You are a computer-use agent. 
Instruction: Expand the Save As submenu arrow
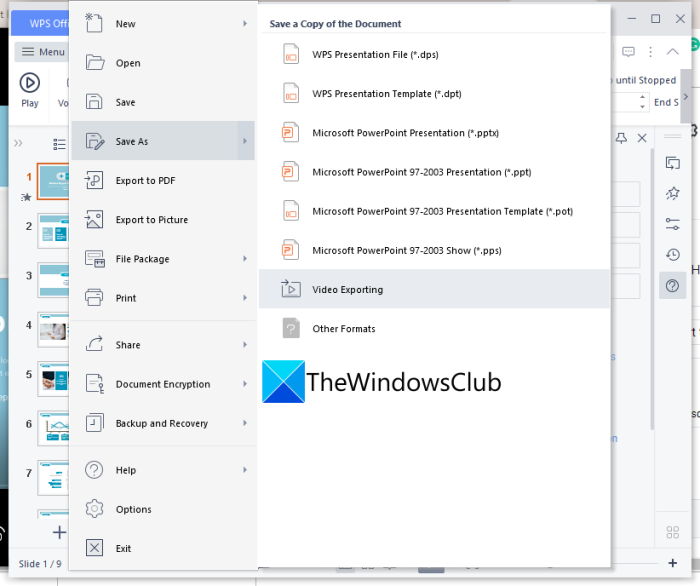pos(245,141)
